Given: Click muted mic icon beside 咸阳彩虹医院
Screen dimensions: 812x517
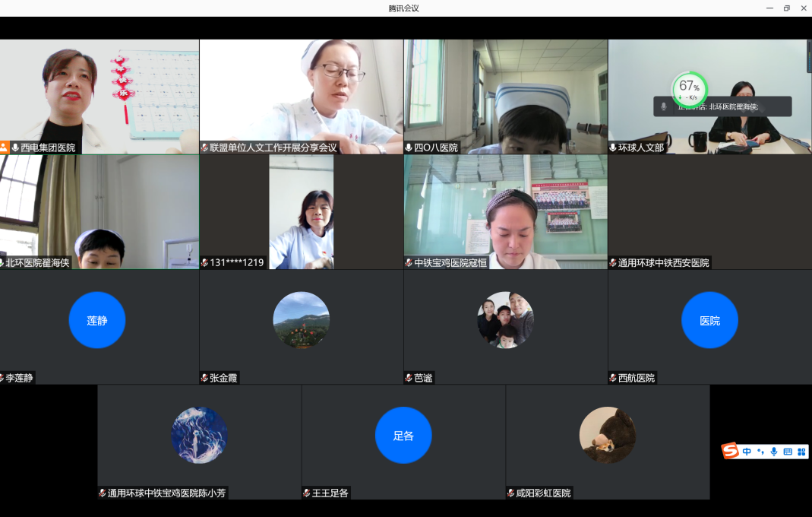Looking at the screenshot, I should (511, 493).
